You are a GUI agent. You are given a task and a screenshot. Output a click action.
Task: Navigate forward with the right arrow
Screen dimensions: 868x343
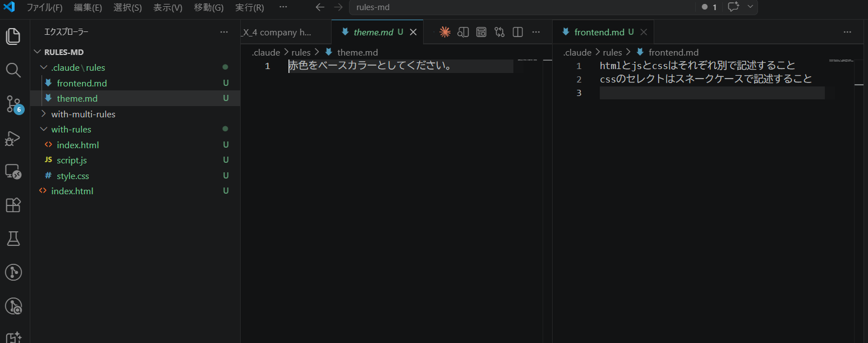point(338,7)
